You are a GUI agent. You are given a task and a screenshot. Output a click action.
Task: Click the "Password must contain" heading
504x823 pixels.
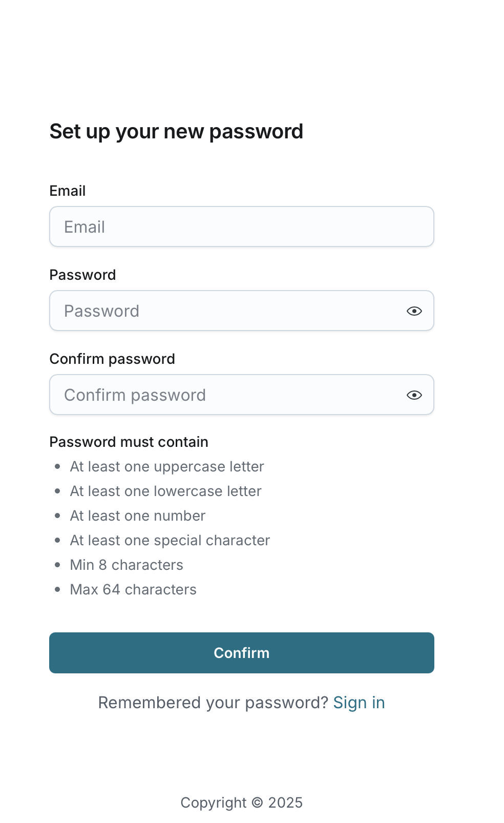click(x=129, y=442)
